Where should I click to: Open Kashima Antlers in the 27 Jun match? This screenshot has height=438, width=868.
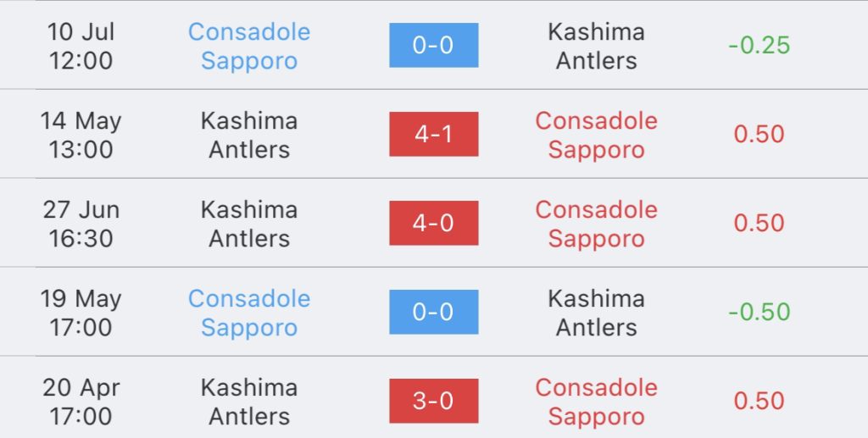pos(249,224)
